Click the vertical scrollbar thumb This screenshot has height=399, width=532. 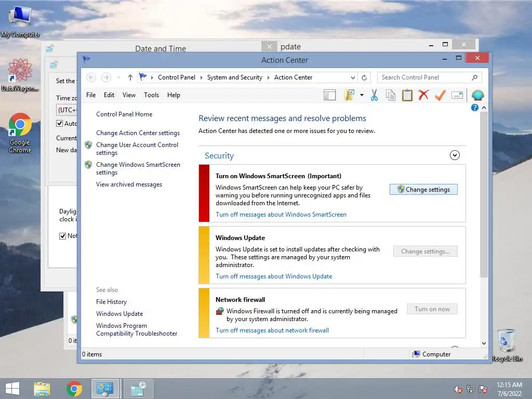pyautogui.click(x=484, y=194)
